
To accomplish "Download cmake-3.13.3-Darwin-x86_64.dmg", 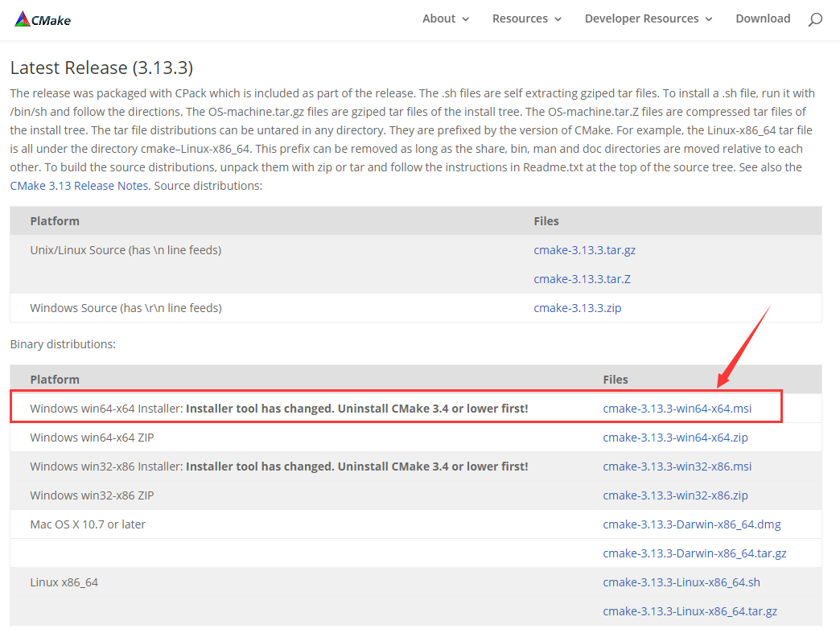I will [x=692, y=524].
